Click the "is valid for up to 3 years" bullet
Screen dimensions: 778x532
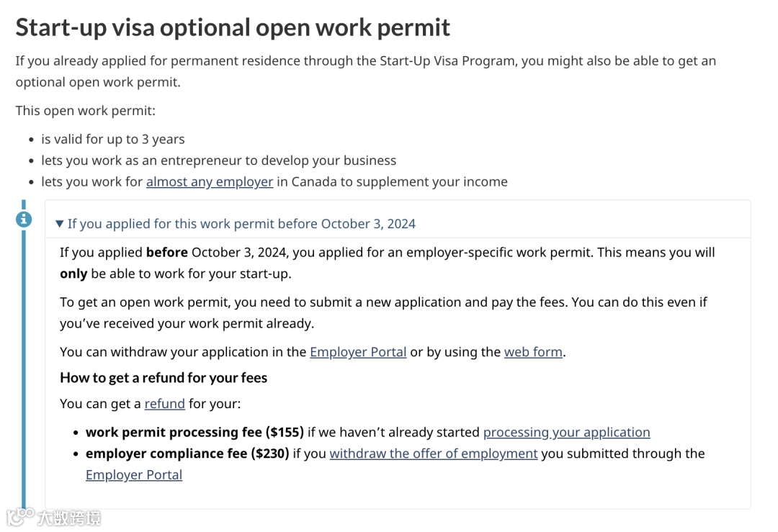(x=113, y=140)
